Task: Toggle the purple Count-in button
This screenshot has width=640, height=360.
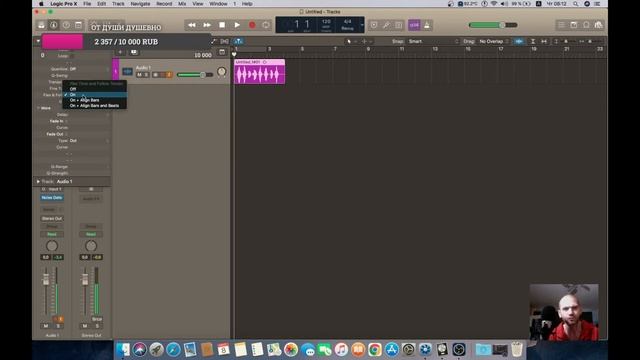Action: 414,25
